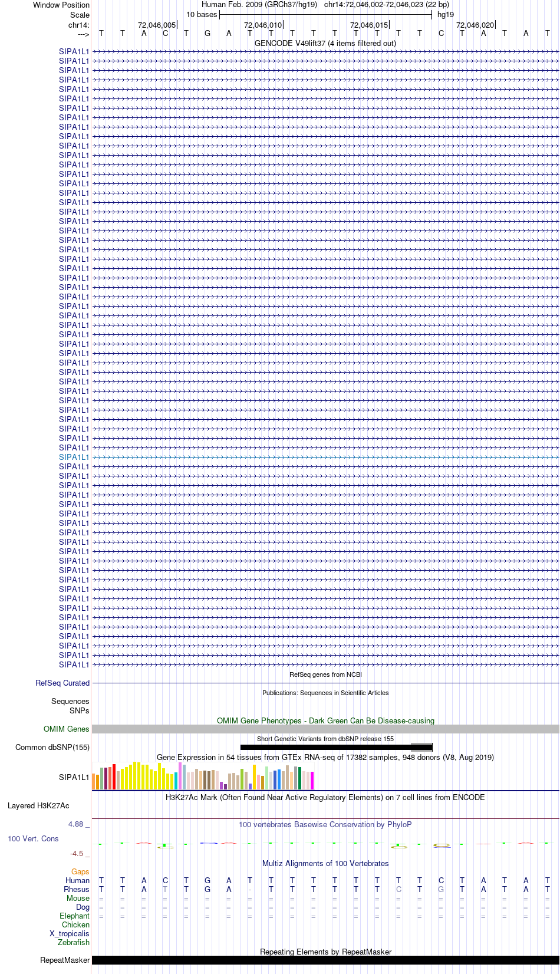
Task: Click the black dbSNP variant bar
Action: (x=337, y=747)
